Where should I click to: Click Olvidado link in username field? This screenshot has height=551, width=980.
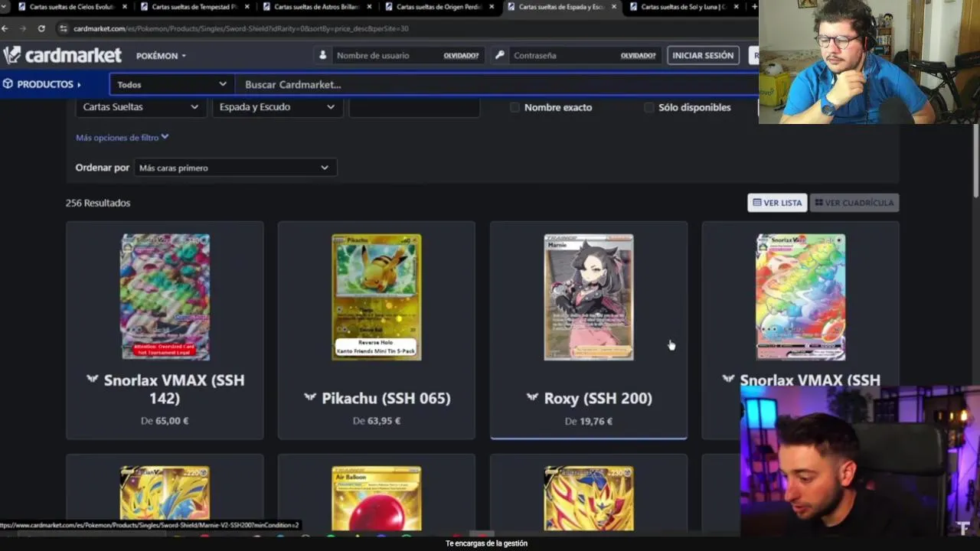click(x=461, y=56)
